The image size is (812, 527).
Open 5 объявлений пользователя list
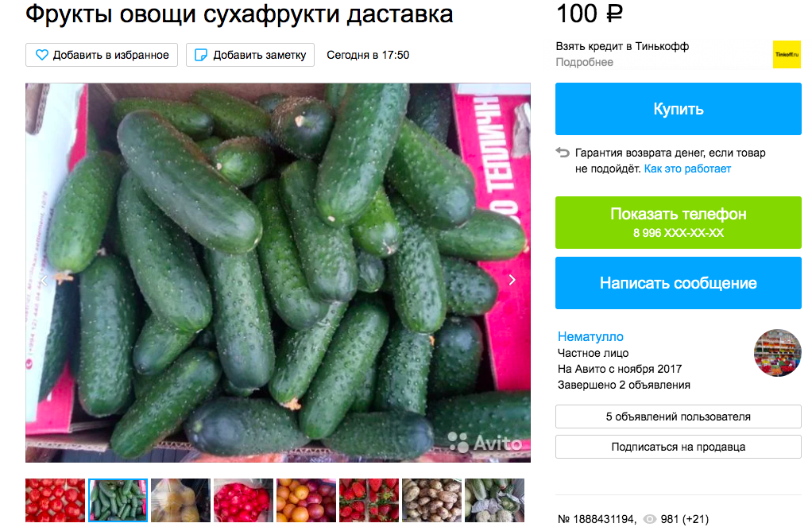(679, 417)
